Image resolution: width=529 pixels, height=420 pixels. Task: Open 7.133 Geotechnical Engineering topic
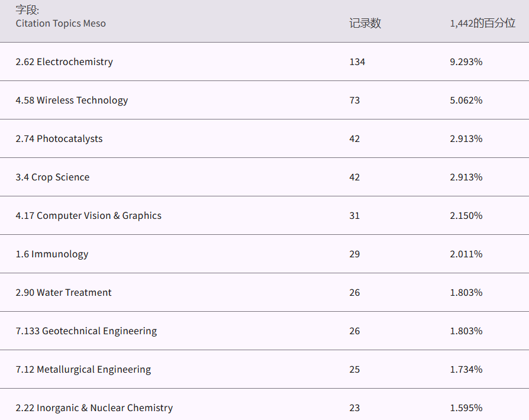(x=86, y=331)
